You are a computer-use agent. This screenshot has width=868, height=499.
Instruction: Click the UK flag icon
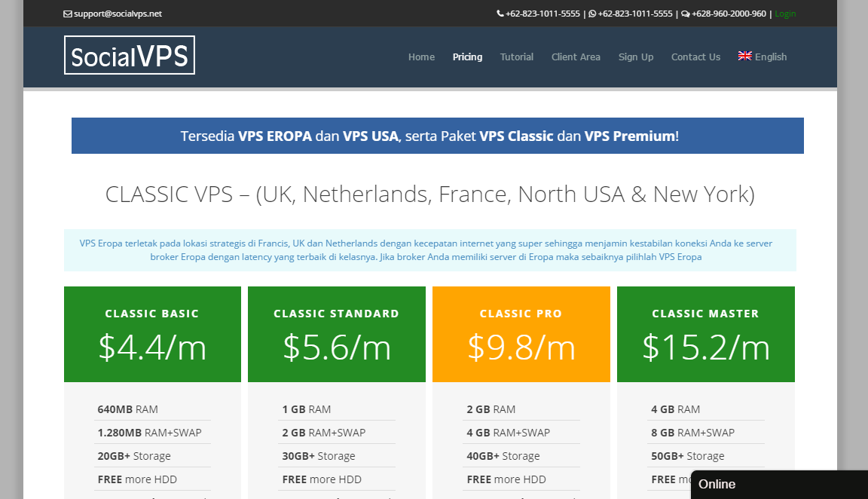click(744, 56)
